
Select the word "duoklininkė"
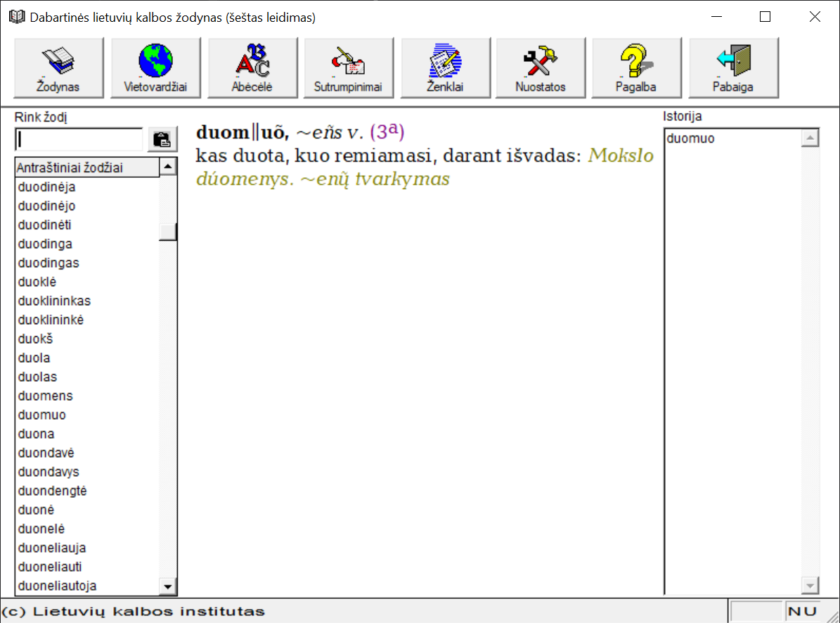click(51, 320)
